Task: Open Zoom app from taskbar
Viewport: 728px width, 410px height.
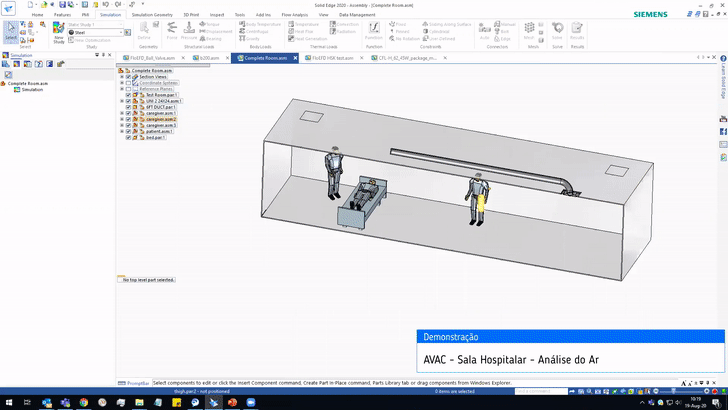Action: click(x=251, y=403)
